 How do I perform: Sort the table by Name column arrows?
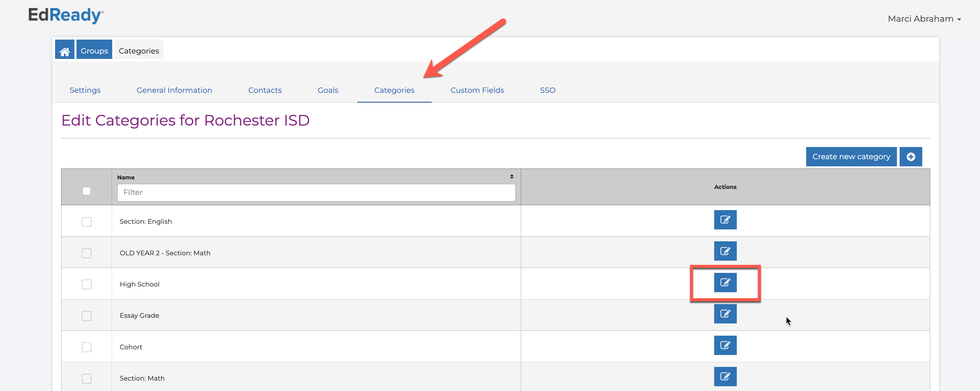pos(512,176)
